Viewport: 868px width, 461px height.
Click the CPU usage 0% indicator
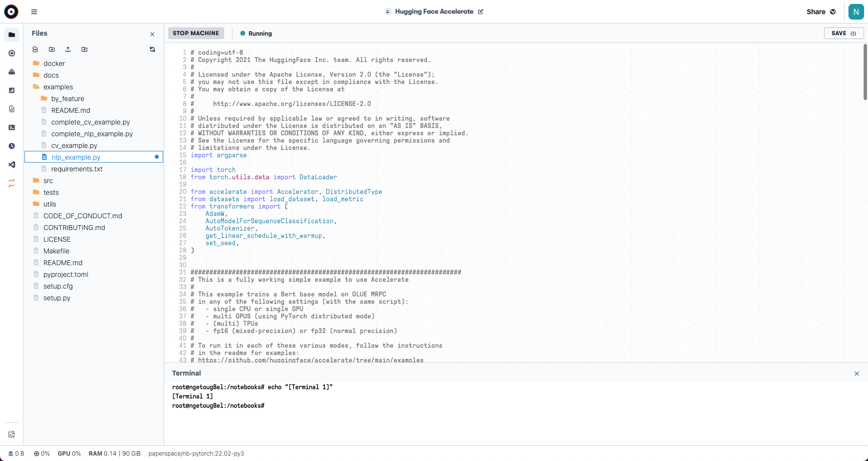[42, 454]
